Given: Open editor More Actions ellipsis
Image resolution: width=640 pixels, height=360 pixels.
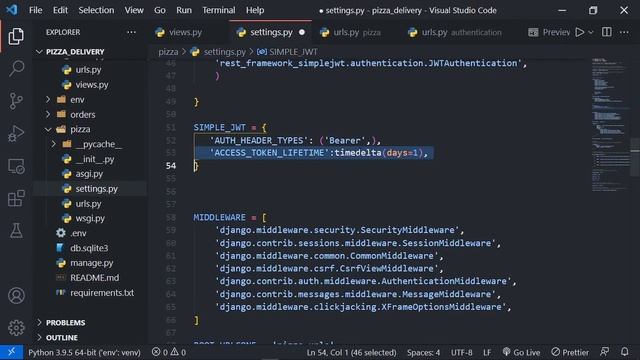Looking at the screenshot, I should tap(624, 32).
